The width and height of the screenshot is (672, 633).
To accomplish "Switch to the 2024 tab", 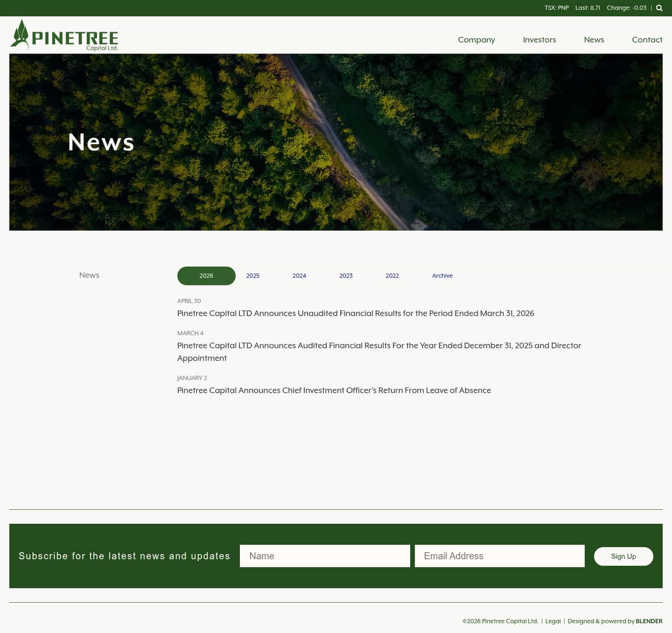I will (299, 276).
